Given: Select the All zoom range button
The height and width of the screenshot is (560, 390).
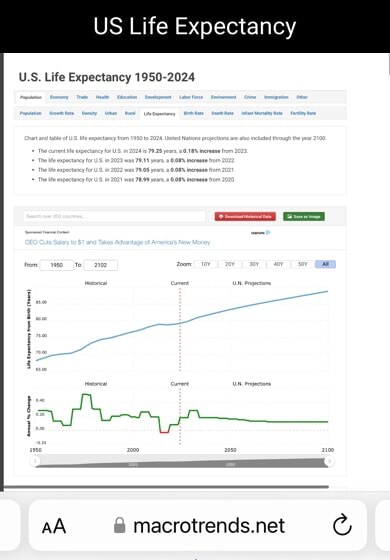Looking at the screenshot, I should (325, 264).
